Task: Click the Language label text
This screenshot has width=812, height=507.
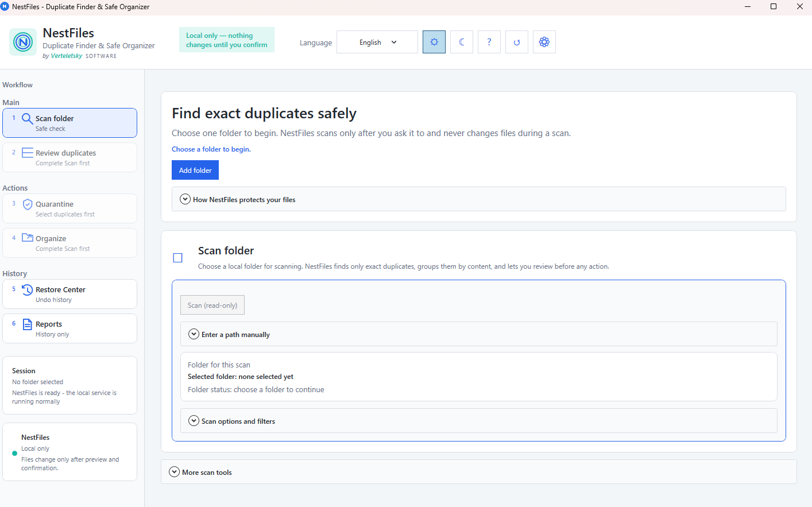Action: click(316, 42)
